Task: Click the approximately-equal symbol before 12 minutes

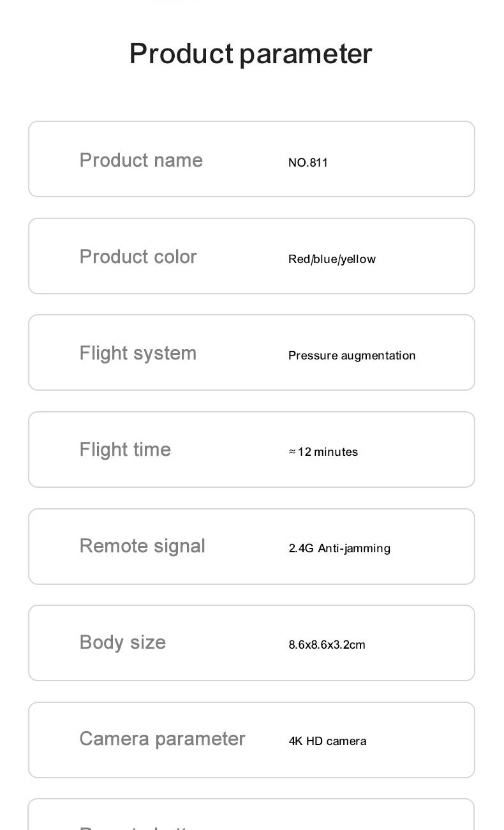Action: point(292,452)
